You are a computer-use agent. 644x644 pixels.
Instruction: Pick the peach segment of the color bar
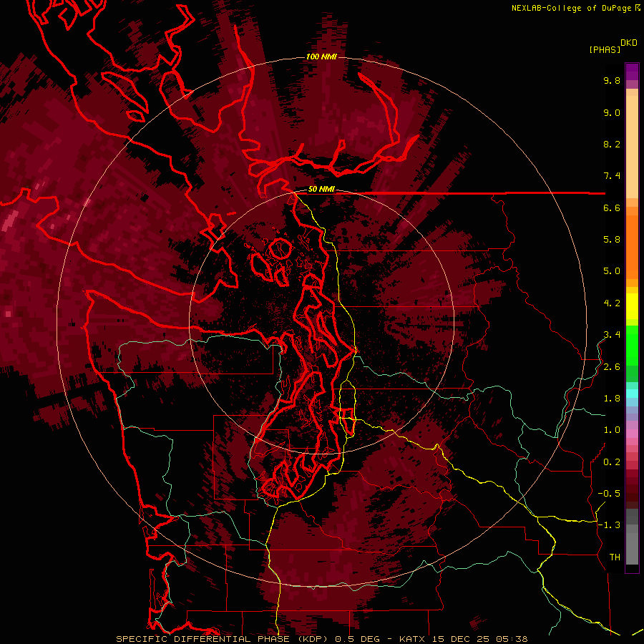632,147
